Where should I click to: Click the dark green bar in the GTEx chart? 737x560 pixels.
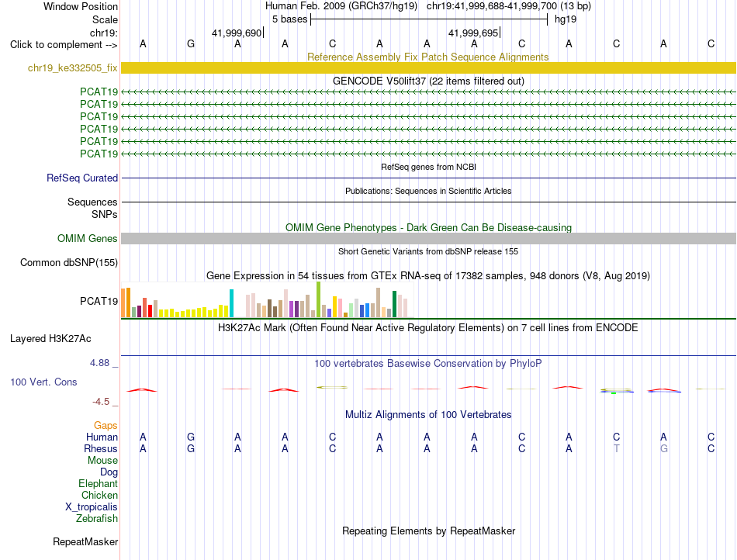pos(394,304)
